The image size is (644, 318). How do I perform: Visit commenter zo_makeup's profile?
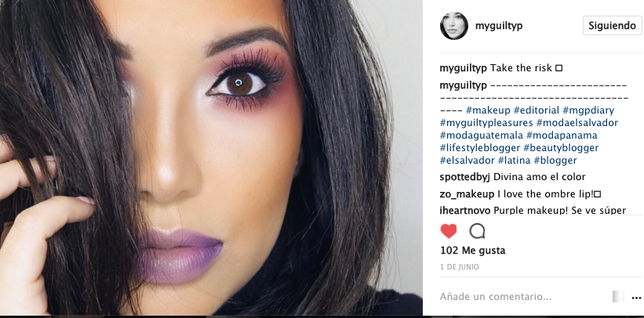point(467,194)
